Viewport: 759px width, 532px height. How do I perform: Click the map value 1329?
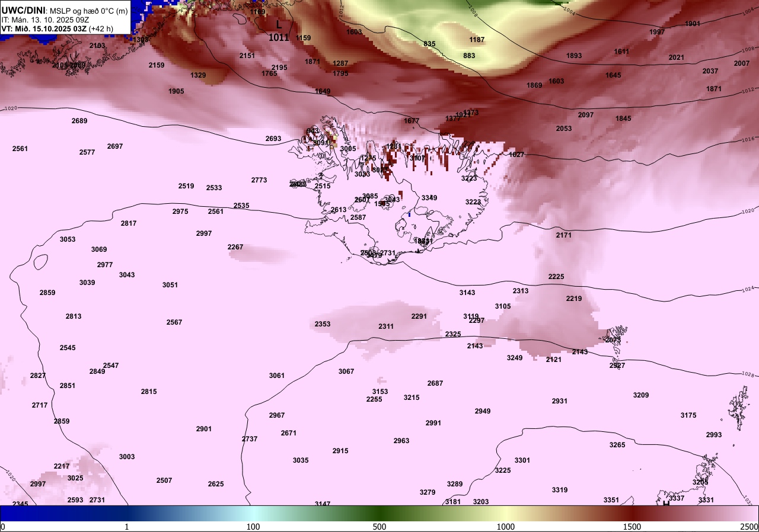[198, 75]
